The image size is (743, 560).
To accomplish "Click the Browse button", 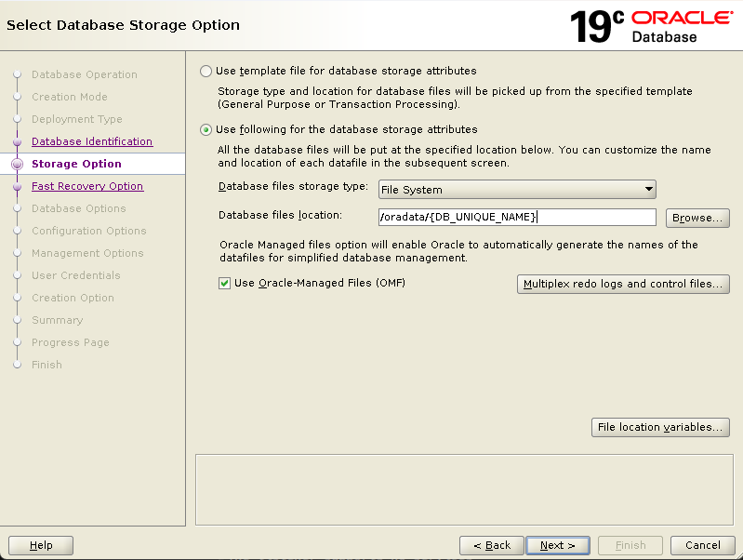I will [697, 218].
